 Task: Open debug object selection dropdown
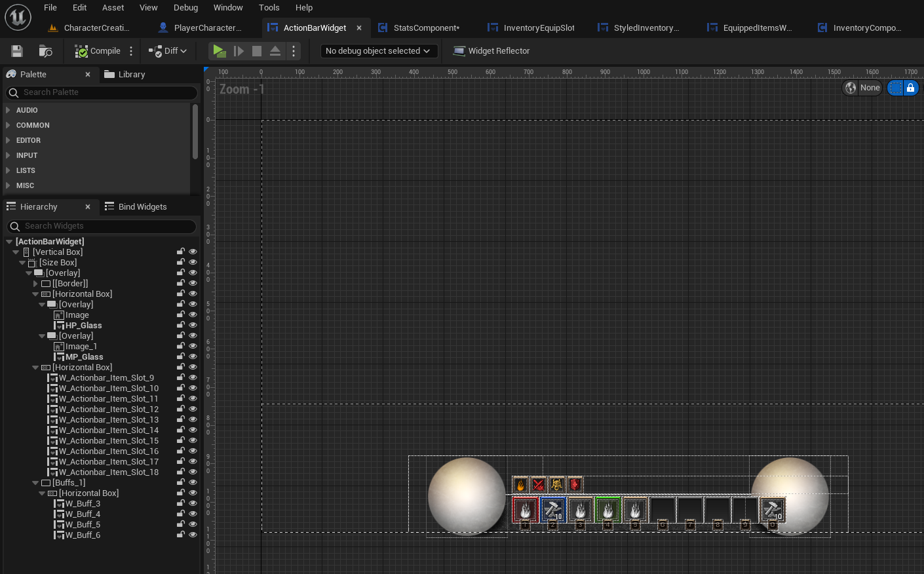tap(379, 51)
